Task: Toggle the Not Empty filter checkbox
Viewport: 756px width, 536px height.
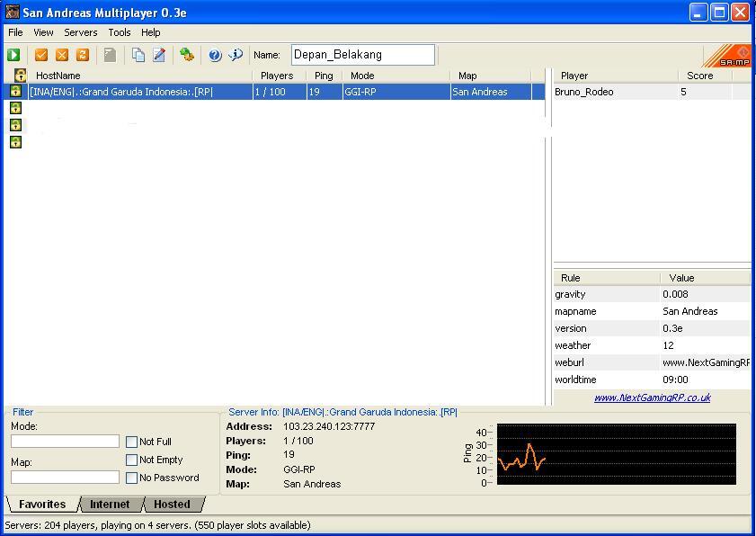Action: coord(132,460)
